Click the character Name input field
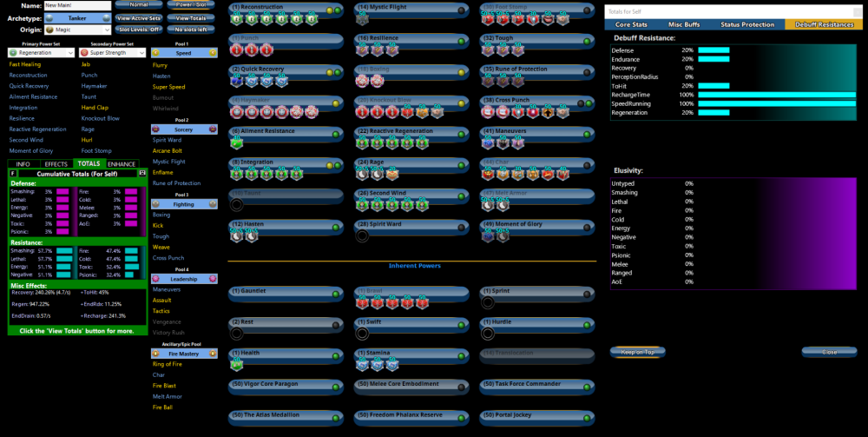This screenshot has width=868, height=437. pyautogui.click(x=77, y=5)
